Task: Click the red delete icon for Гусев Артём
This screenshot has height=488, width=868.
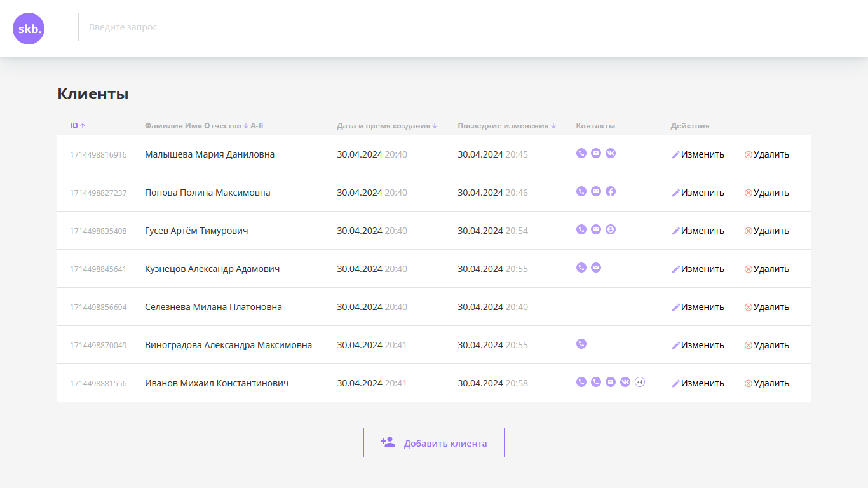Action: tap(749, 230)
